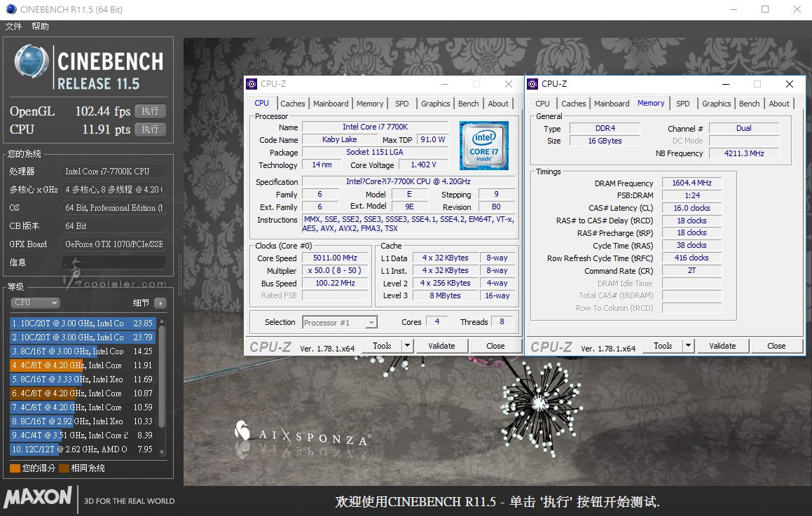Screen dimensions: 812x516
Task: Click NB Frequency value 4211.3 MHz
Action: point(744,153)
